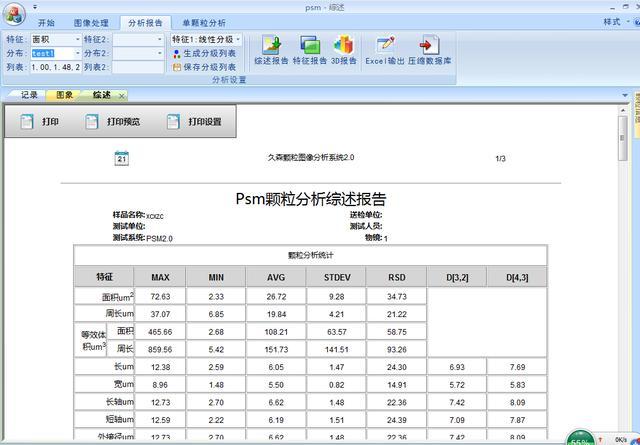The width and height of the screenshot is (640, 445).
Task: Click the 长um AVG value 6.05
Action: click(x=276, y=367)
